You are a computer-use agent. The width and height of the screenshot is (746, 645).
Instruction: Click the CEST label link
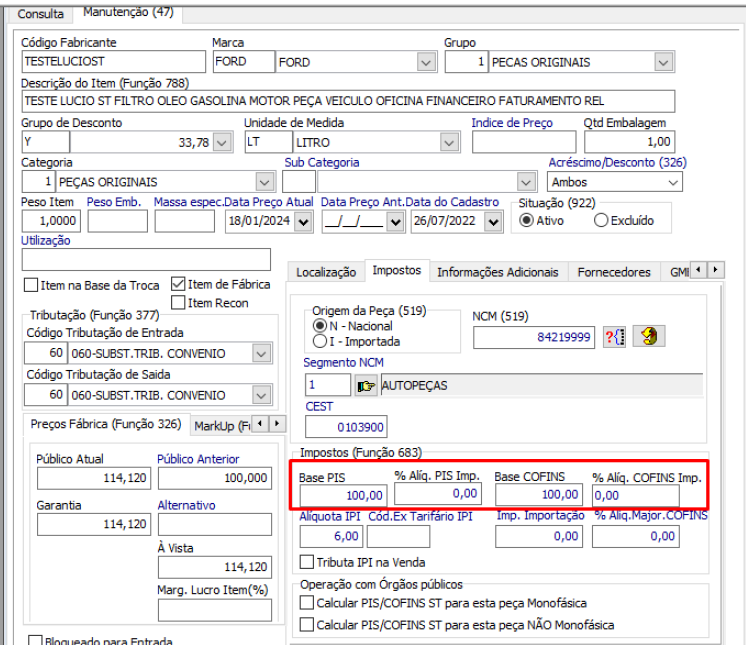click(x=319, y=407)
